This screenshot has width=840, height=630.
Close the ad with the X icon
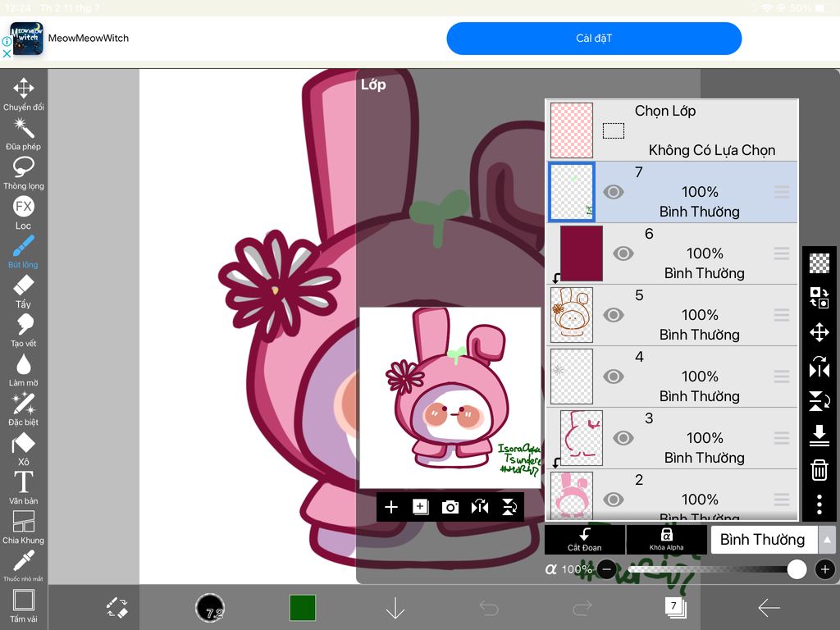7,53
